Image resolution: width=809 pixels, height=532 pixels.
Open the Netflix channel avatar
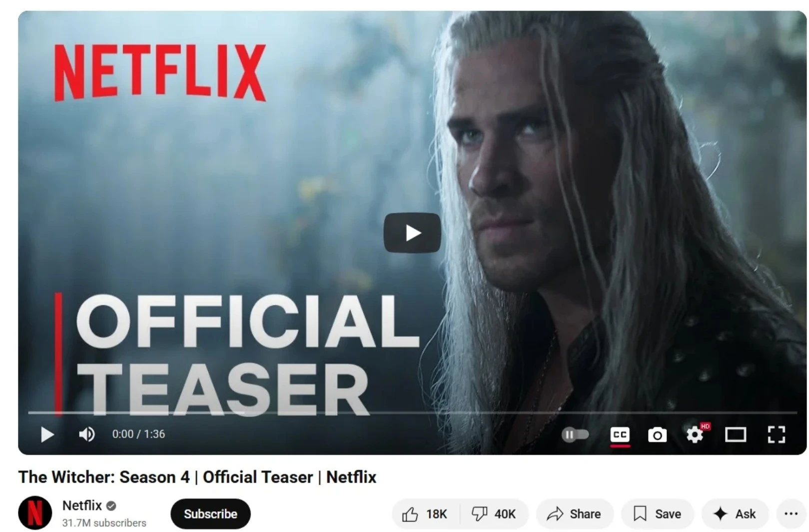(35, 513)
